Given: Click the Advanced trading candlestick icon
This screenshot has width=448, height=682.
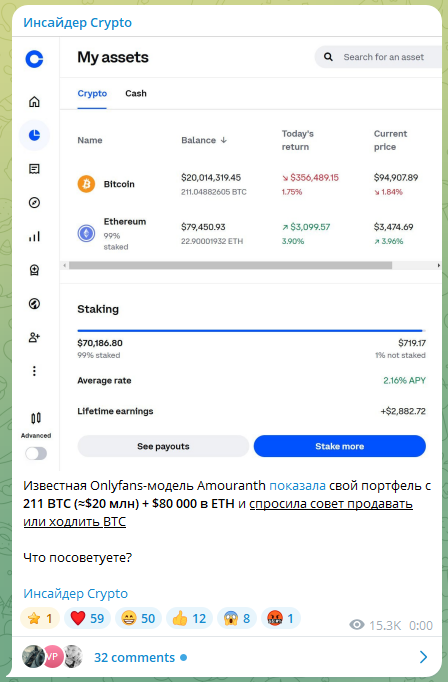Looking at the screenshot, I should pos(36,418).
